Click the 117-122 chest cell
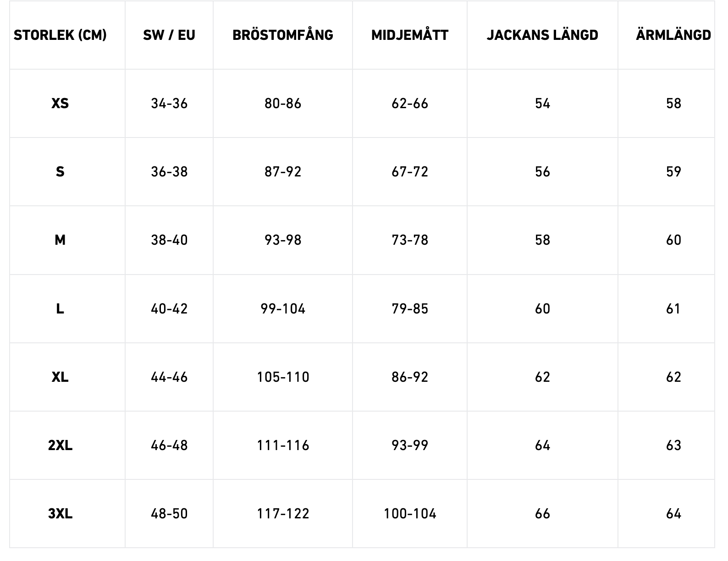 283,514
